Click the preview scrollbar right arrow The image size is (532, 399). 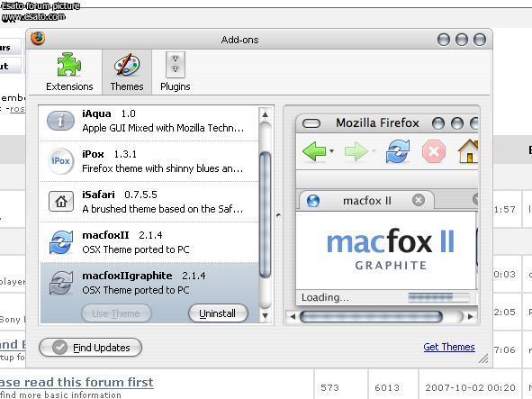pyautogui.click(x=470, y=316)
